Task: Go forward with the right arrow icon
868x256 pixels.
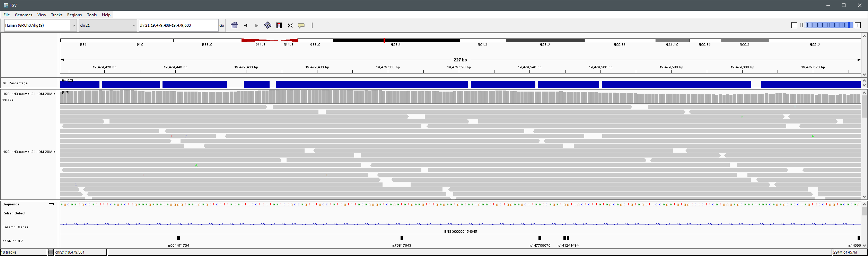Action: [256, 25]
